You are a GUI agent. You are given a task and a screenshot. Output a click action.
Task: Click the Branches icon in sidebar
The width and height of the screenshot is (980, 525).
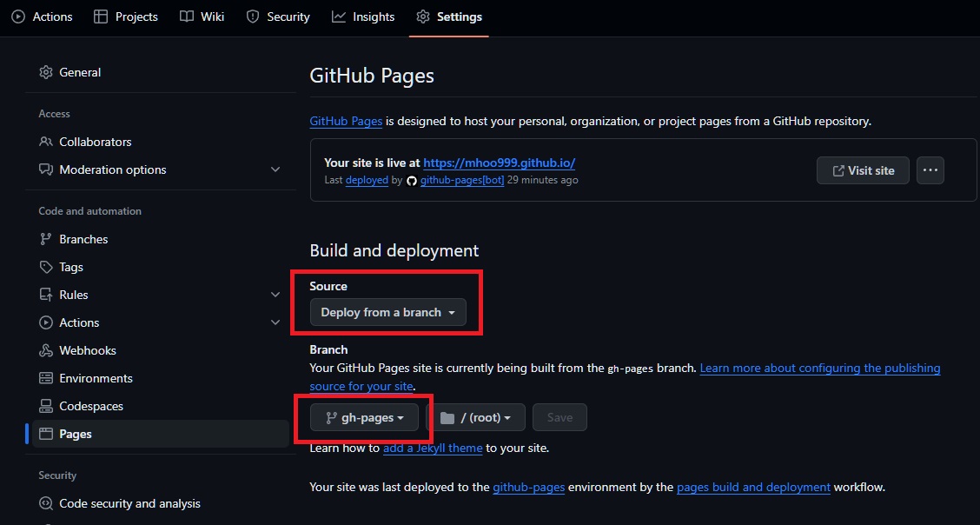pos(46,239)
